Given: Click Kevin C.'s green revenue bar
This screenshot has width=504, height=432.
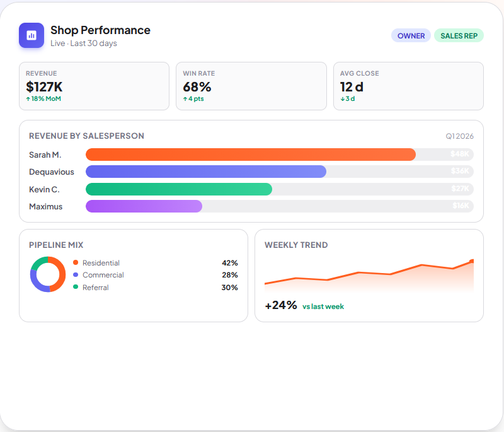Looking at the screenshot, I should (179, 189).
